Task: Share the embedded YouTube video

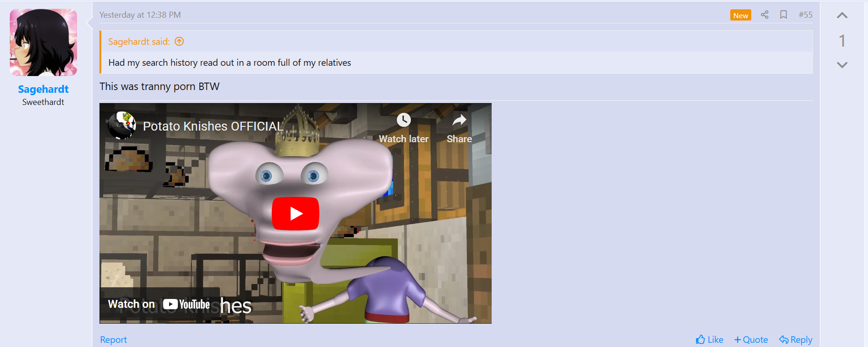Action: (459, 128)
